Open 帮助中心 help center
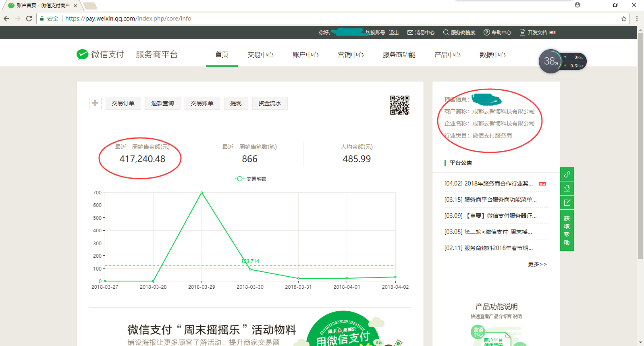 pos(498,33)
